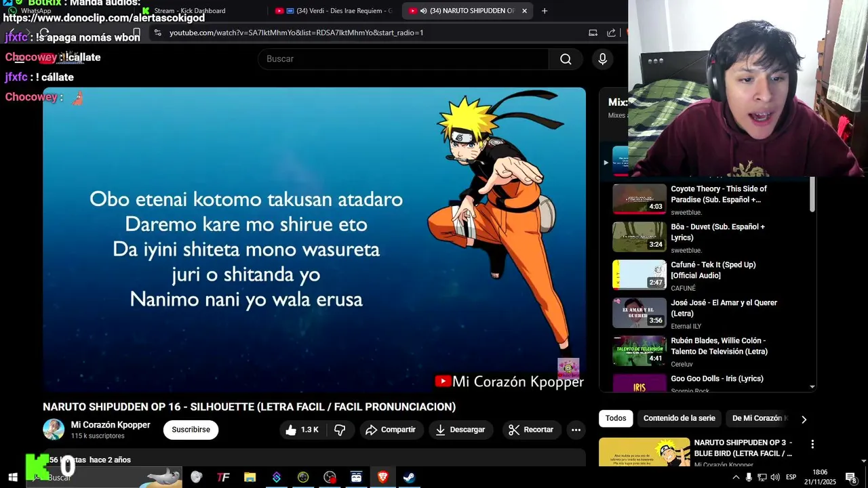868x488 pixels.
Task: Select Contenido de la serie chip
Action: click(679, 418)
